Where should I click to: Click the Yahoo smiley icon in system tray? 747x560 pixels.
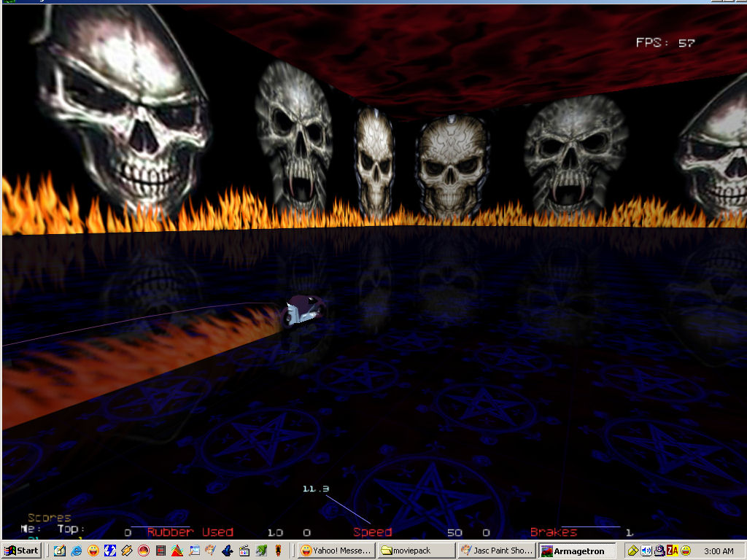(686, 551)
